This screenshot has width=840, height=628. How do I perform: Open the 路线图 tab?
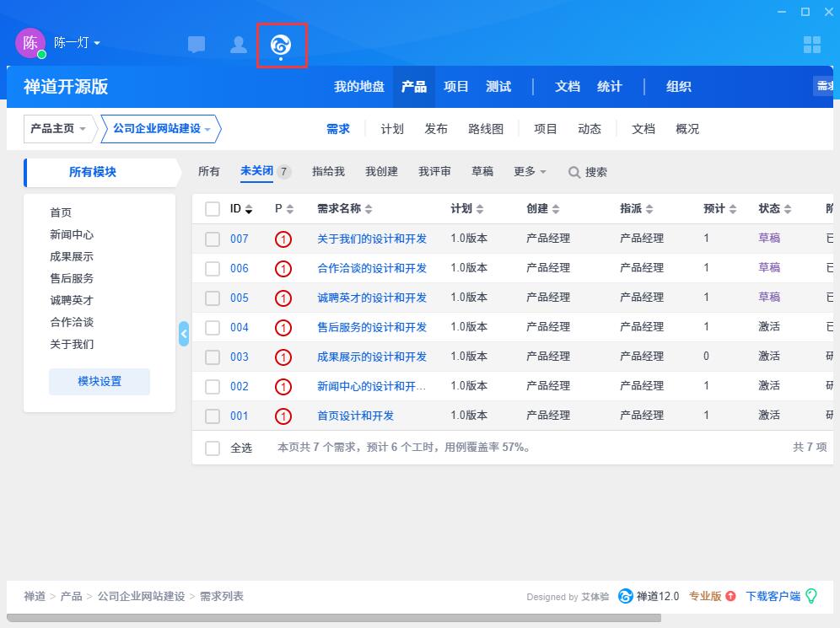pos(486,129)
